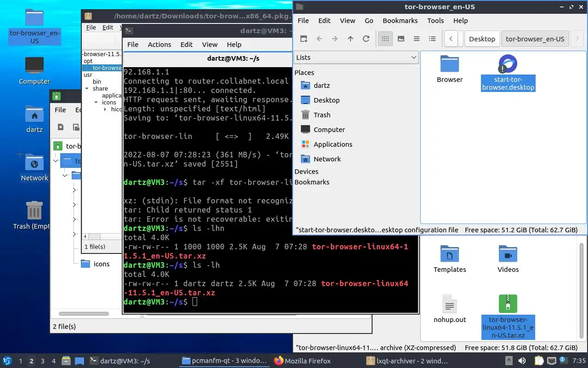The image size is (588, 368).
Task: Open terminal Help menu
Action: (x=234, y=44)
